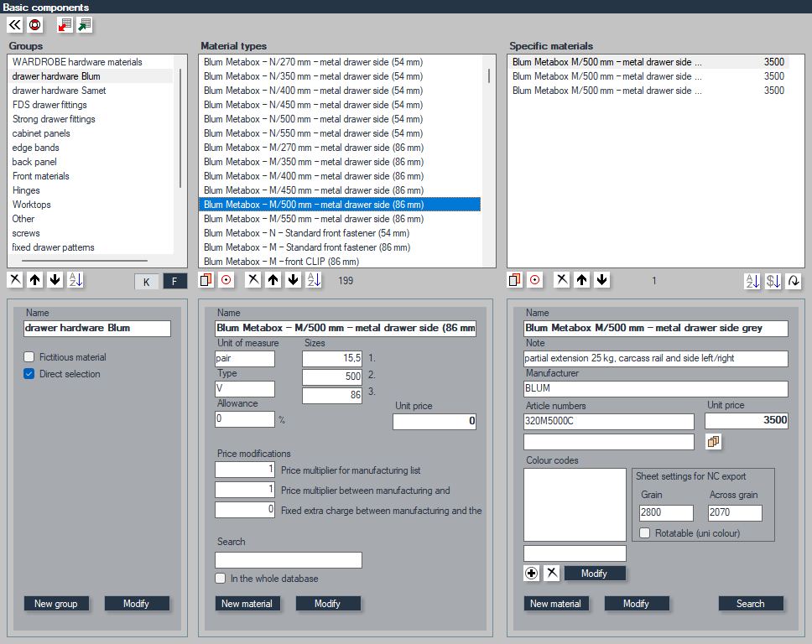Move the selected group up
The image size is (812, 644).
(x=35, y=280)
